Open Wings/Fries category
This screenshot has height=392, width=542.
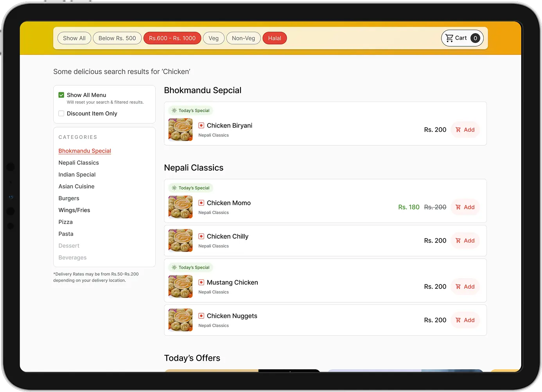(x=74, y=210)
